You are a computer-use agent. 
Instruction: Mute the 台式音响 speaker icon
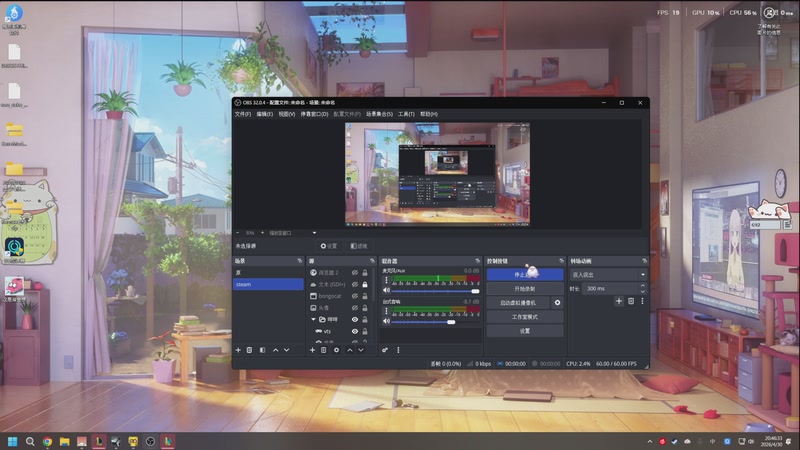coord(386,321)
